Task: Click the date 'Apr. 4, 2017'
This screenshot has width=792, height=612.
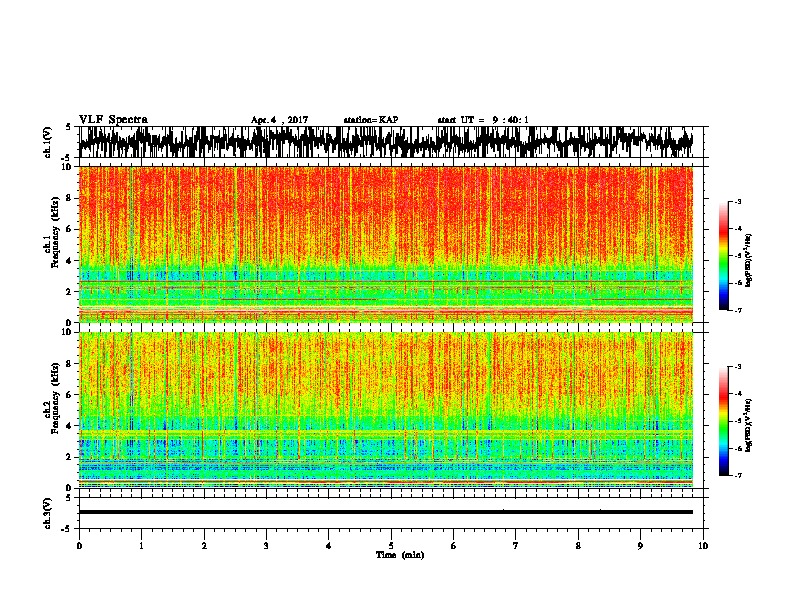Action: 279,120
